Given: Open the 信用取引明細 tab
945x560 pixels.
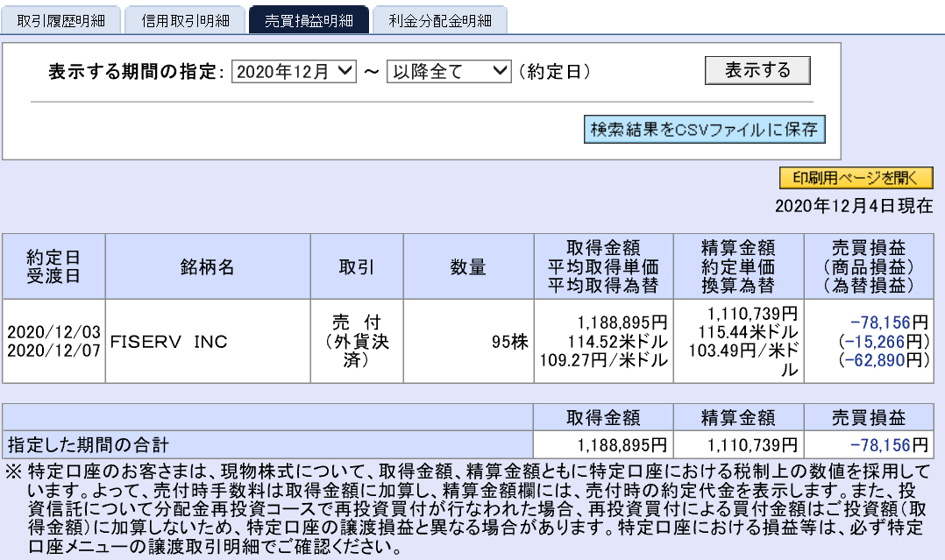Looking at the screenshot, I should (185, 18).
